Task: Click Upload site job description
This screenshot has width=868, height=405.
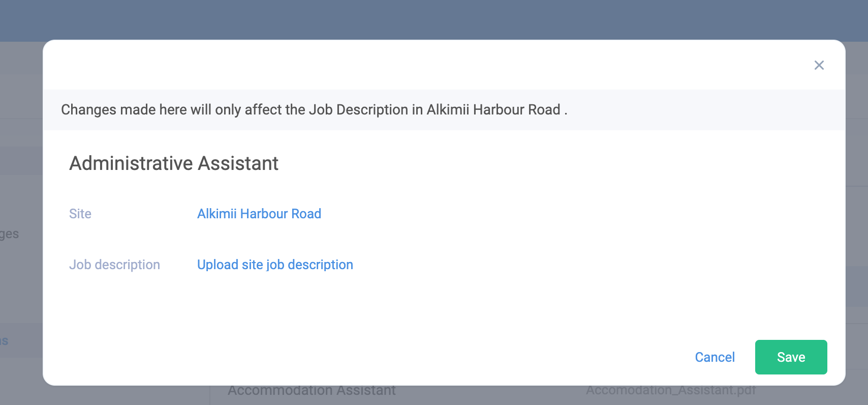Action: point(275,265)
